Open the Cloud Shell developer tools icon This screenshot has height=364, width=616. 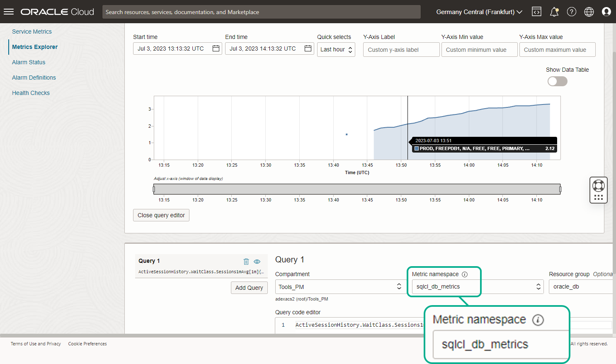536,12
